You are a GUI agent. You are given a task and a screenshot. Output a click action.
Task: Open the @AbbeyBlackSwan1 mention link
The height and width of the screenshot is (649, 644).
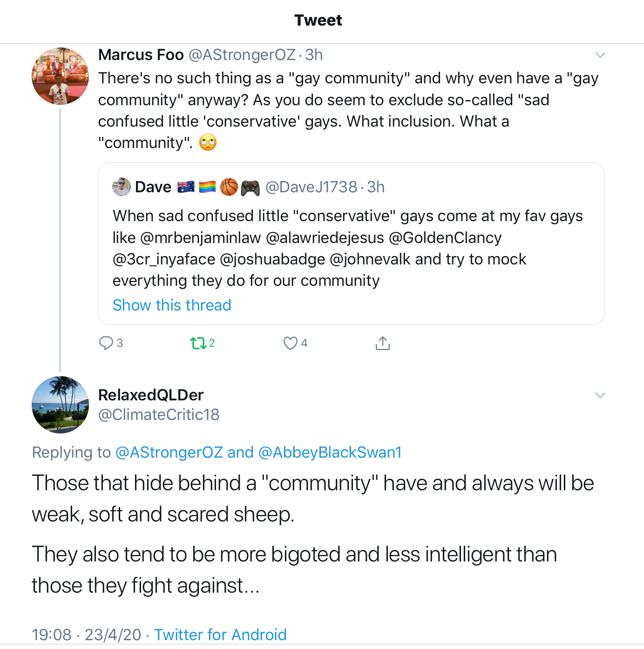pyautogui.click(x=330, y=452)
